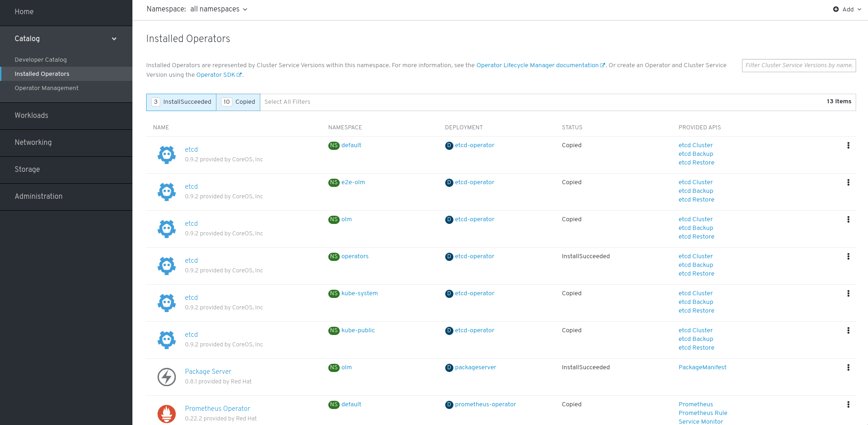Image resolution: width=868 pixels, height=425 pixels.
Task: Expand the Workloads navigation section
Action: 66,116
